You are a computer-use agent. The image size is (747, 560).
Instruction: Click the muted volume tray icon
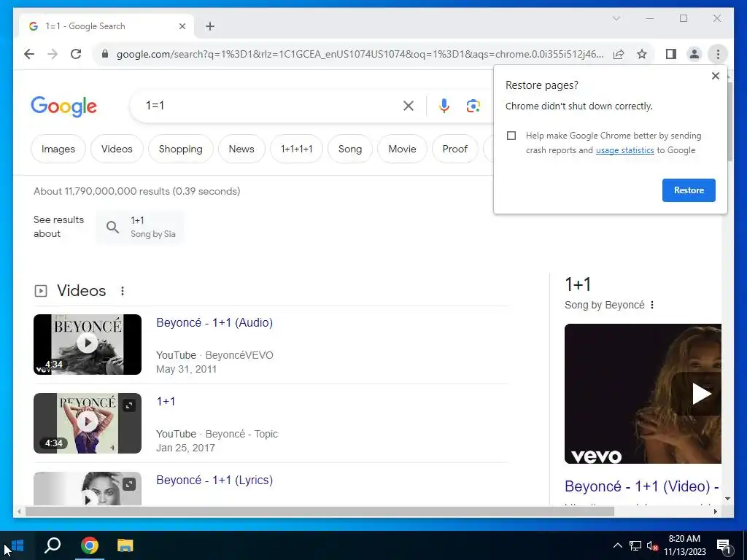(x=653, y=545)
